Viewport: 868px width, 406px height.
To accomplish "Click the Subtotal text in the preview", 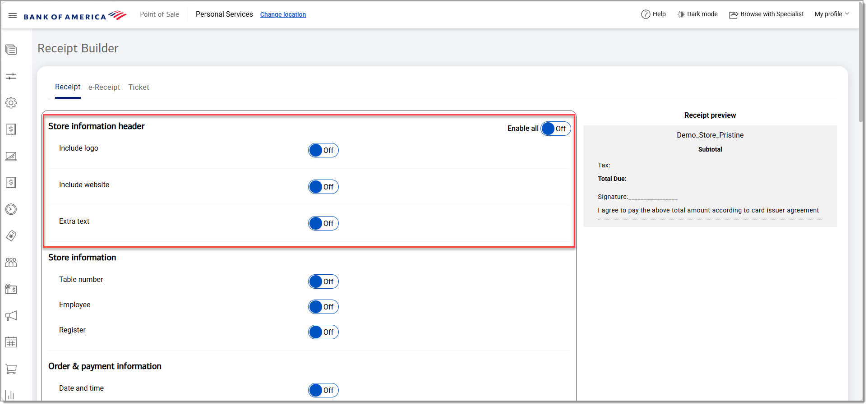I will [710, 149].
